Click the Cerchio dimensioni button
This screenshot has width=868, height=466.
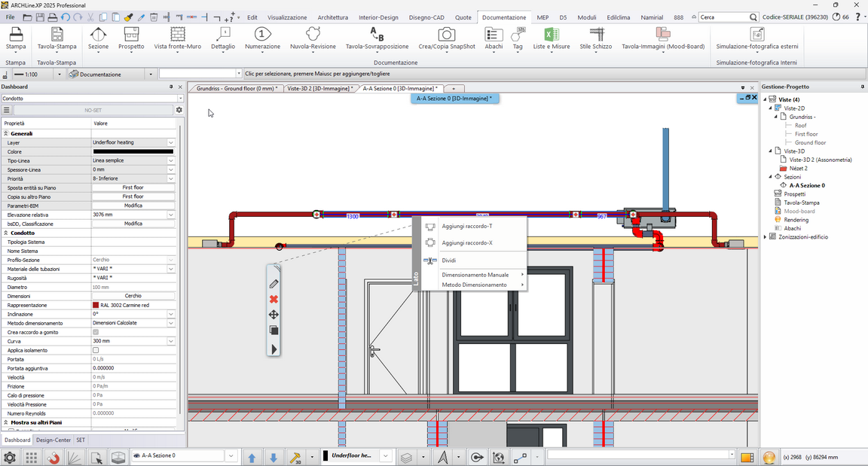pos(133,296)
